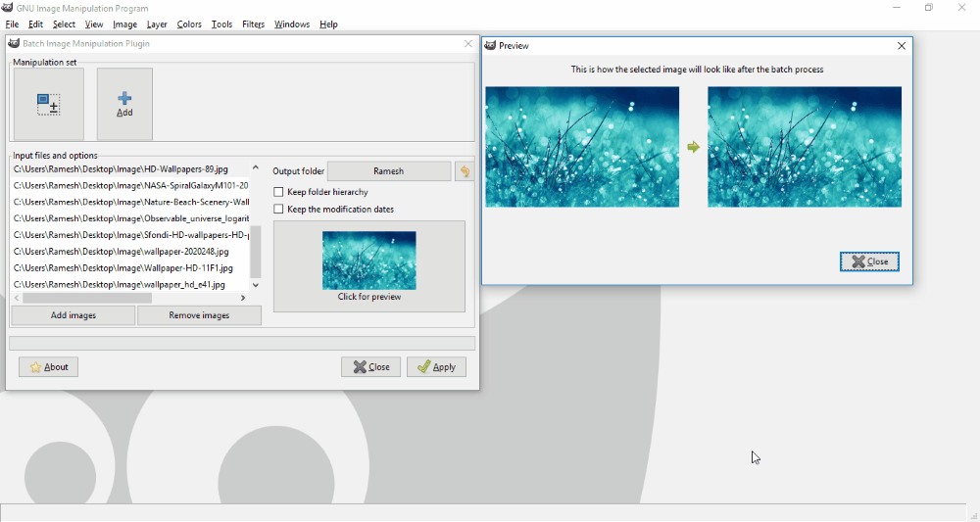Select the Nature-Beach-Scenery file entry
The width and height of the screenshot is (980, 522).
click(x=130, y=203)
